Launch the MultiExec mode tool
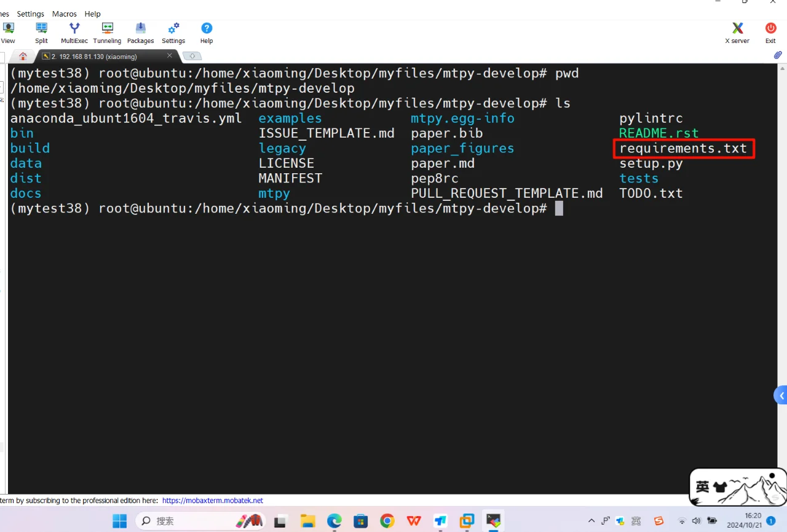The width and height of the screenshot is (787, 532). 74,33
